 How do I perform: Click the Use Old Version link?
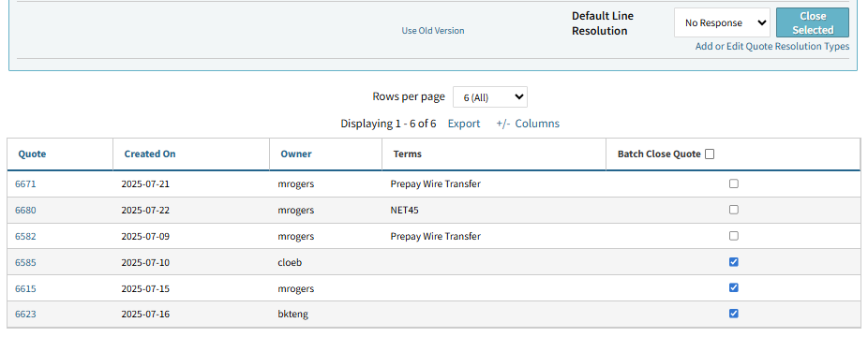click(x=433, y=30)
